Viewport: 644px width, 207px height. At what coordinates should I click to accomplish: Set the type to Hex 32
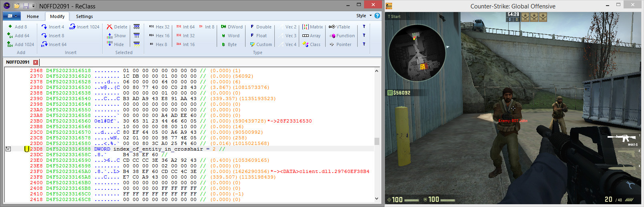coord(159,27)
